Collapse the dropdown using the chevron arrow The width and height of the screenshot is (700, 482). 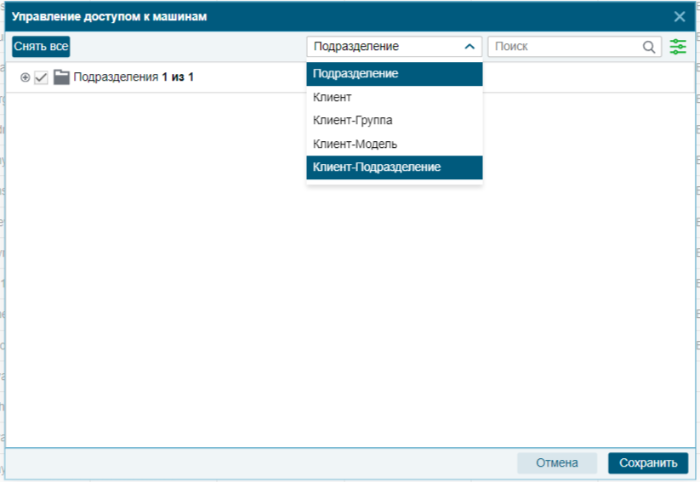pyautogui.click(x=469, y=47)
